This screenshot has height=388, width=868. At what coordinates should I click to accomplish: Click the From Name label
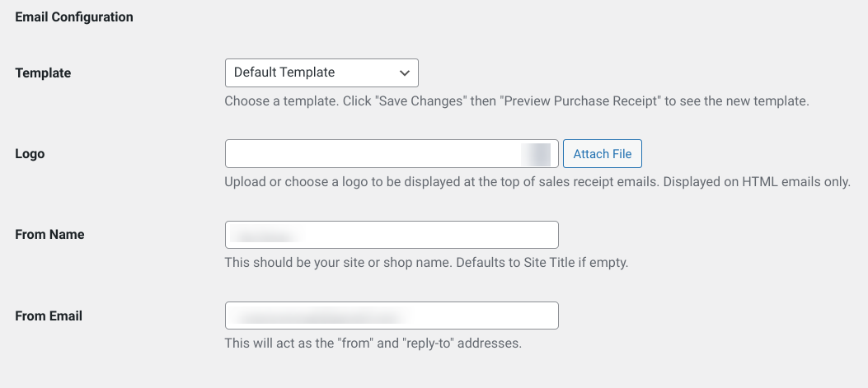pos(49,235)
